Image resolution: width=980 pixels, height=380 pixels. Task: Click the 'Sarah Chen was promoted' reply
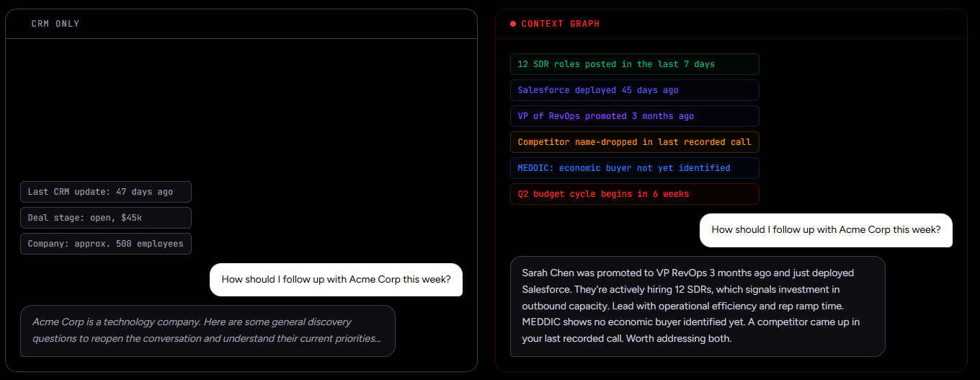(698, 306)
